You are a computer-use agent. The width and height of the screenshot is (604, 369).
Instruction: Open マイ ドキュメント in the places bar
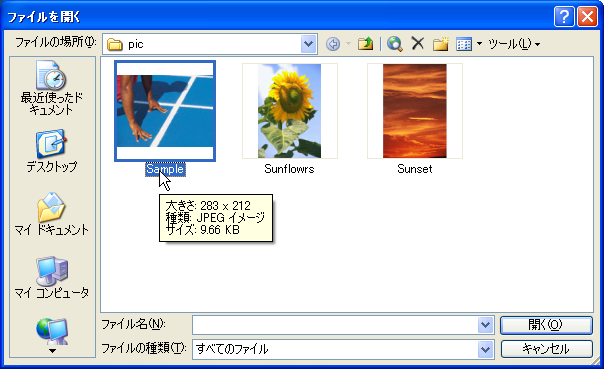click(52, 215)
